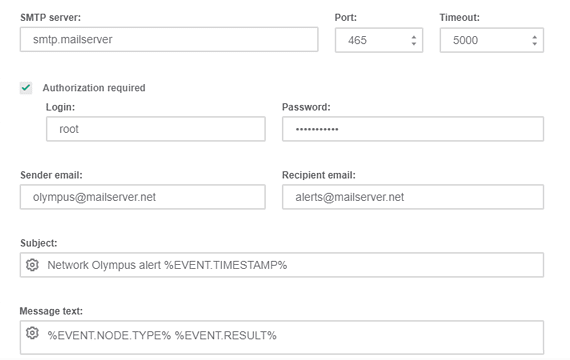This screenshot has height=360, width=570.
Task: Edit the Recipient email address field
Action: click(413, 197)
